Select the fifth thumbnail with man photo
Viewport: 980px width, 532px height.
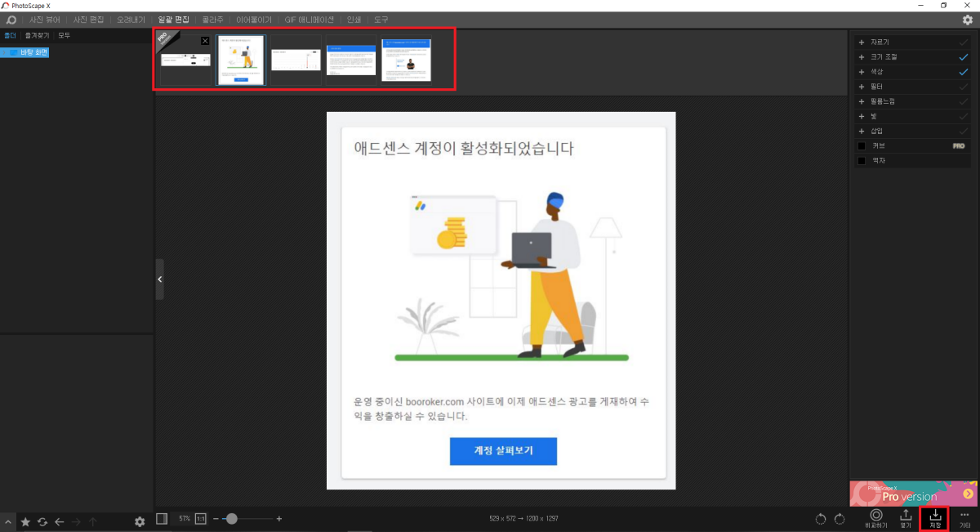406,60
